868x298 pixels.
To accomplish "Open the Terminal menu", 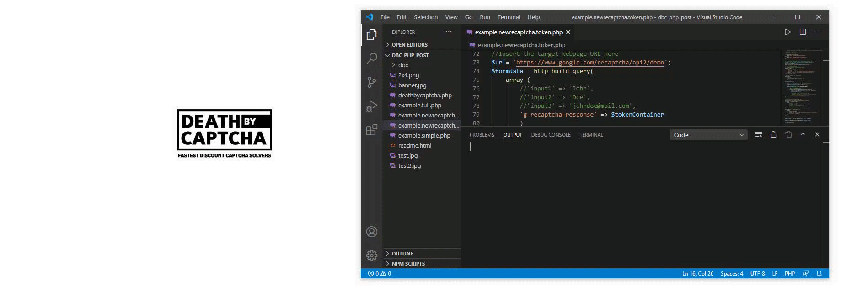I will [x=509, y=17].
